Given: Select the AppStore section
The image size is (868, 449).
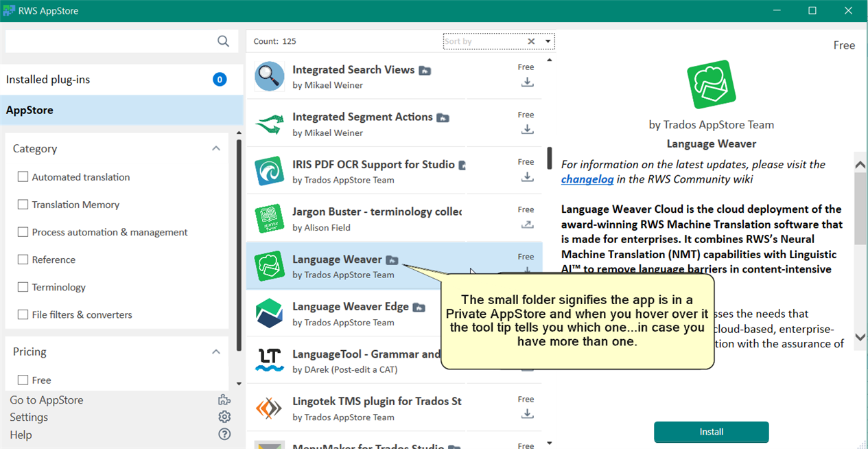Looking at the screenshot, I should (121, 110).
